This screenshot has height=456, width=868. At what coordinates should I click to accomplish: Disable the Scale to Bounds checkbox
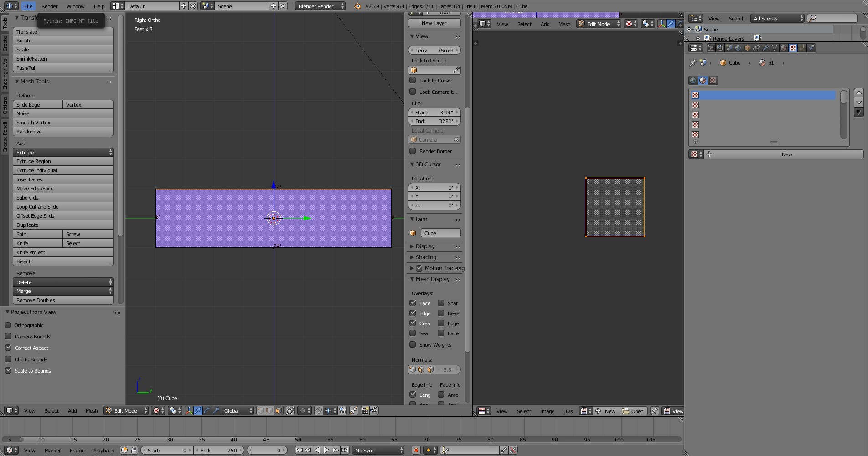tap(8, 370)
